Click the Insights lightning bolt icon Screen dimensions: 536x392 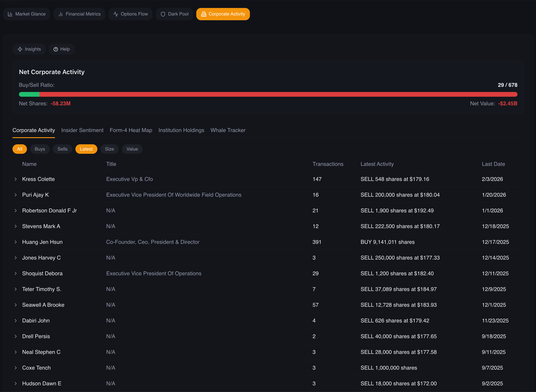pos(20,49)
